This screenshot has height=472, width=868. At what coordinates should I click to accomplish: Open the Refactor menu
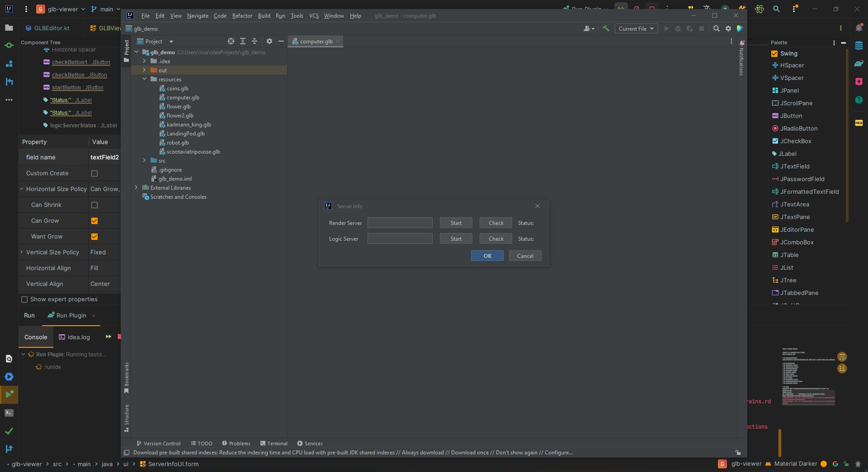click(242, 15)
